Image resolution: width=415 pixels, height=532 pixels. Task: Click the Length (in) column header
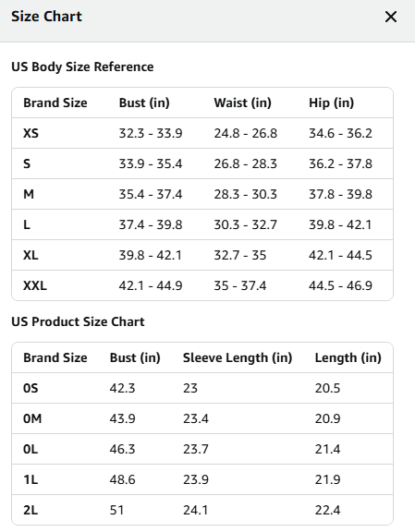coord(348,357)
